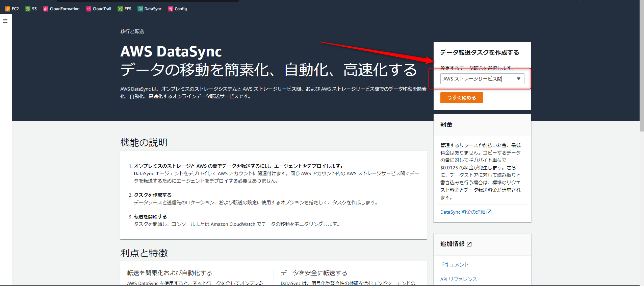Open the EFS shortcut icon
This screenshot has width=644, height=286.
120,9
